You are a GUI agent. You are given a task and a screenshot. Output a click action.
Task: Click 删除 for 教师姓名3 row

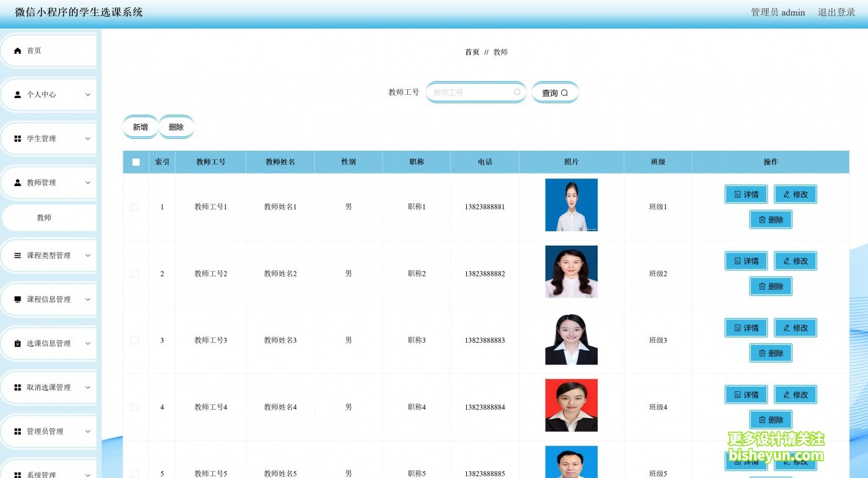771,353
